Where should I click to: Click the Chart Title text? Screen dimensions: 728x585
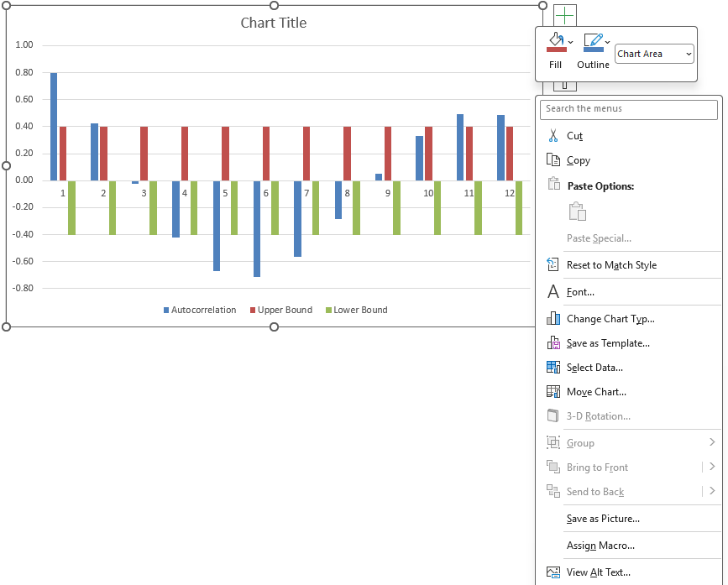pos(274,23)
